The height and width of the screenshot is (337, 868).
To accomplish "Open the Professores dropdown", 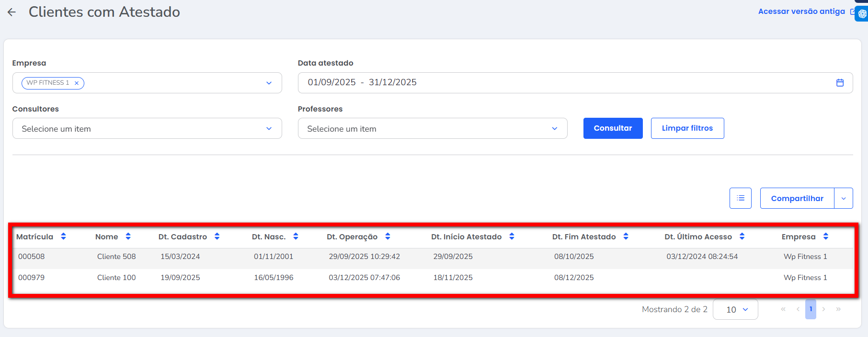I will click(x=554, y=129).
